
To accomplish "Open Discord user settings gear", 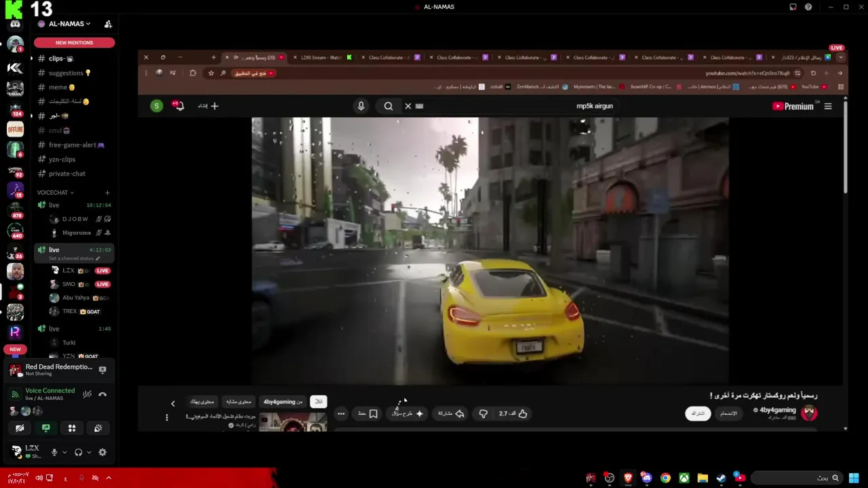I will coord(102,452).
